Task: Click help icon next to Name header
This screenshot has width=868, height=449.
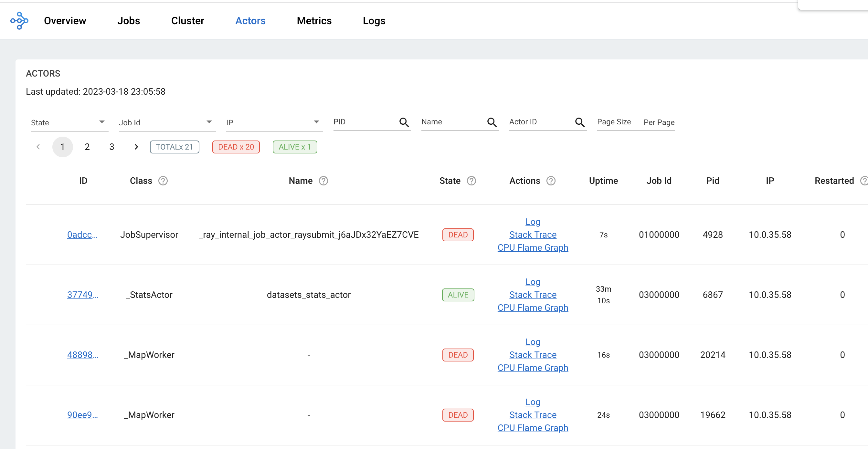Action: (x=323, y=181)
